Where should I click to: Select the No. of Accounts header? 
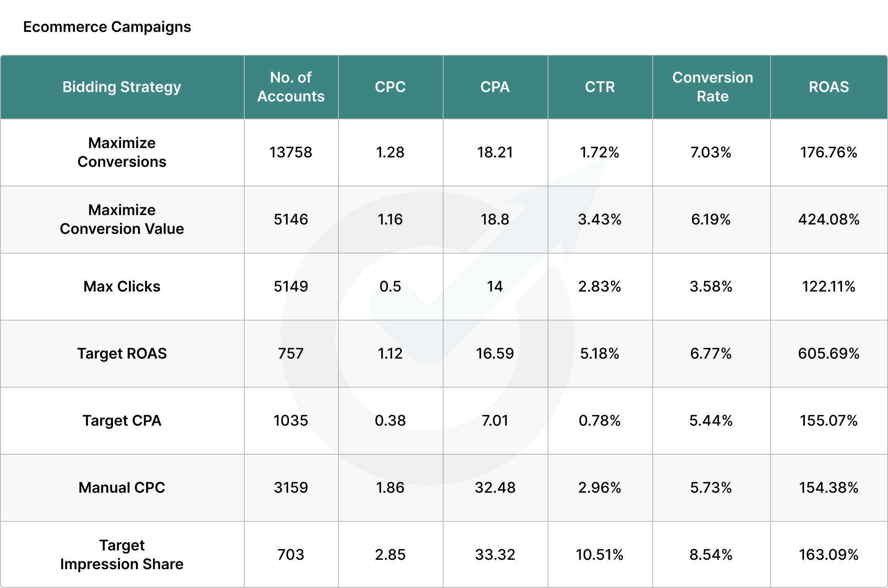[291, 87]
